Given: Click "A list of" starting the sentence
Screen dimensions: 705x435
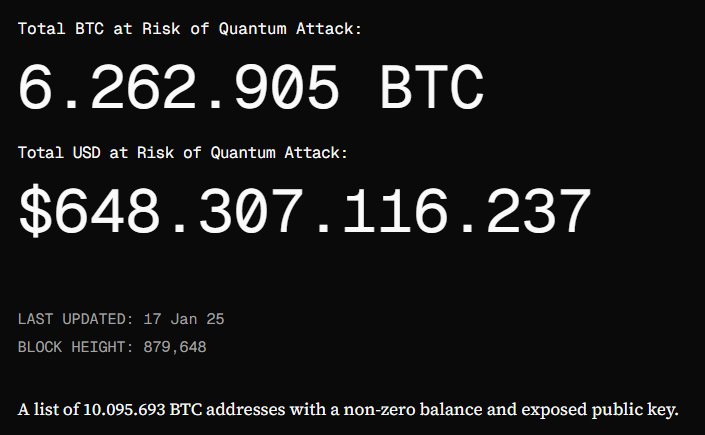Looking at the screenshot, I should click(49, 410).
